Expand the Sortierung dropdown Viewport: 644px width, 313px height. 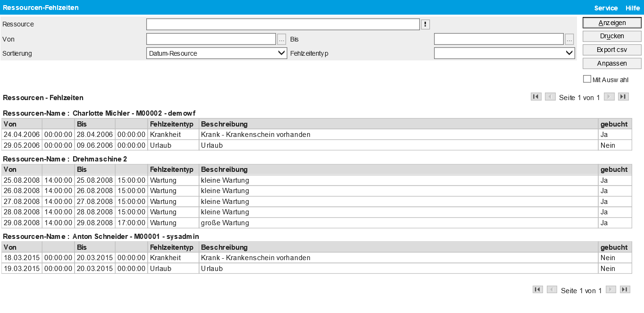[x=217, y=53]
